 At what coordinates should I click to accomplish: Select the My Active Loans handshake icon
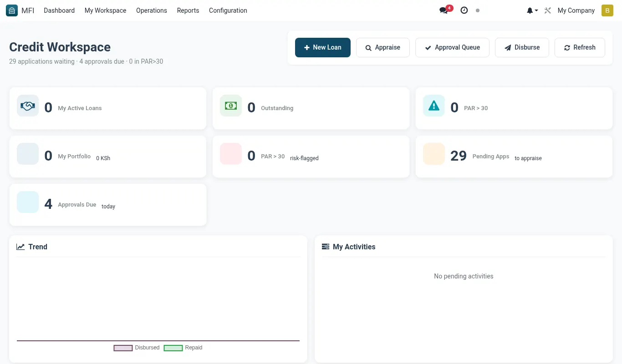click(x=28, y=106)
